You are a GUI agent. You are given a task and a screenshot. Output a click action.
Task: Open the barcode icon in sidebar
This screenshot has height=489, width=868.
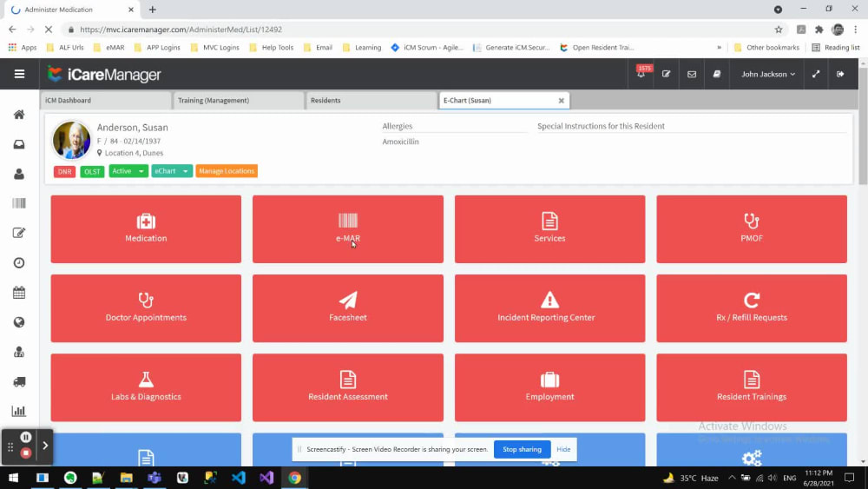19,203
